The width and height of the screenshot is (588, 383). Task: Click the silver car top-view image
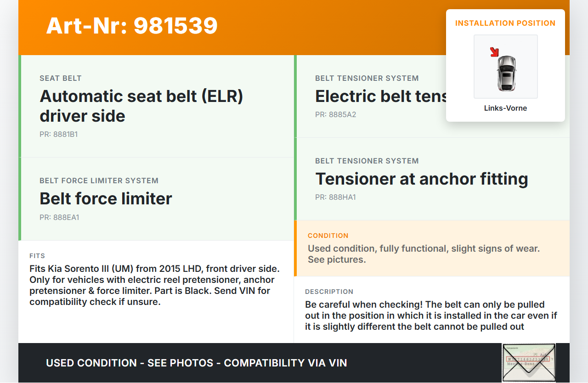tap(506, 73)
